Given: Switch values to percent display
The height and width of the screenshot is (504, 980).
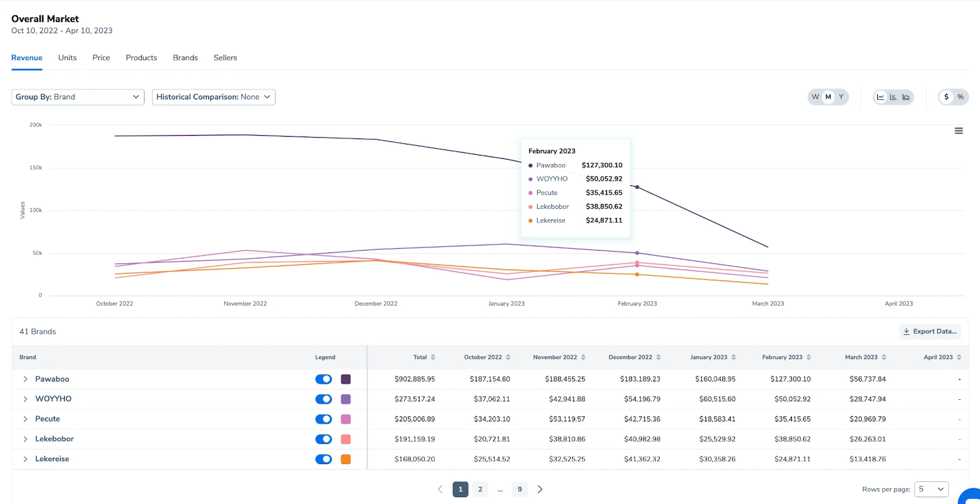Looking at the screenshot, I should (960, 97).
